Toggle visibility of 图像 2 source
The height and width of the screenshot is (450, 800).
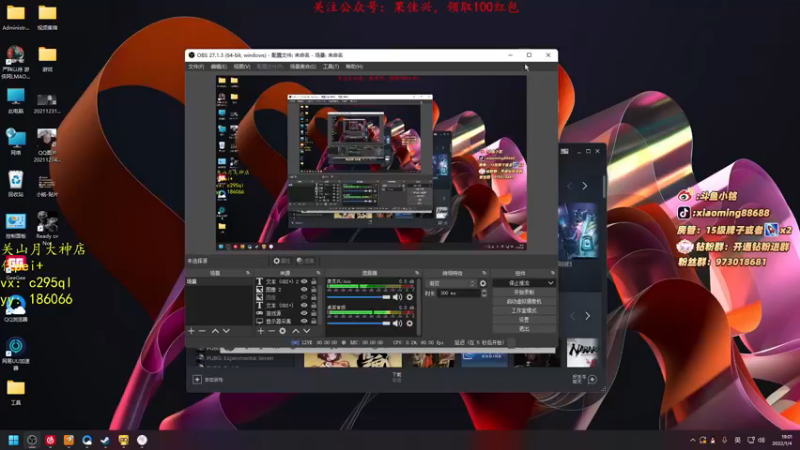click(x=304, y=289)
